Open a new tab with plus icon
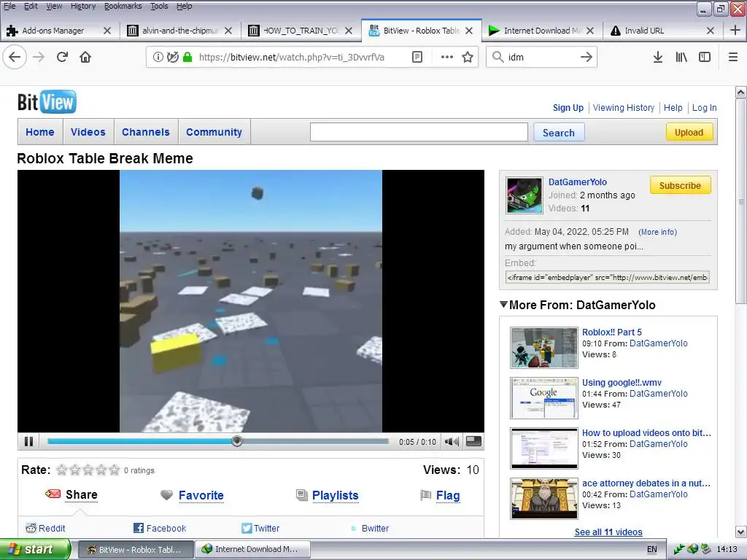747x560 pixels. point(735,30)
